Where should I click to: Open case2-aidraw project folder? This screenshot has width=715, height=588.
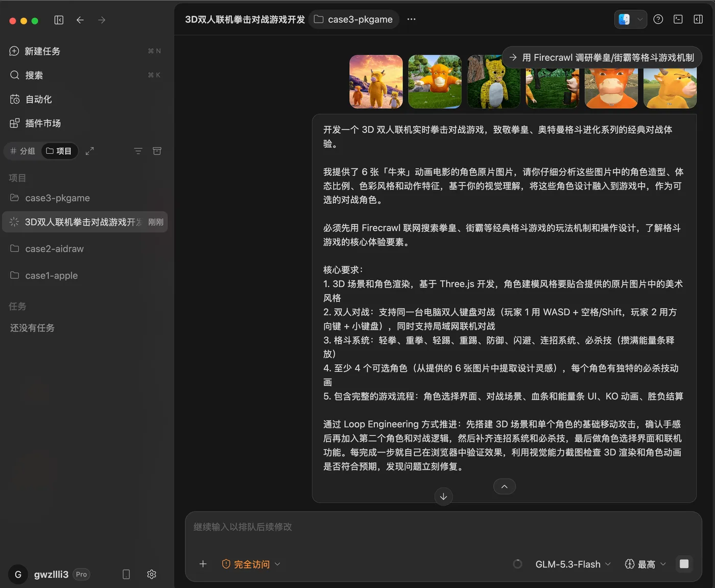pyautogui.click(x=85, y=249)
